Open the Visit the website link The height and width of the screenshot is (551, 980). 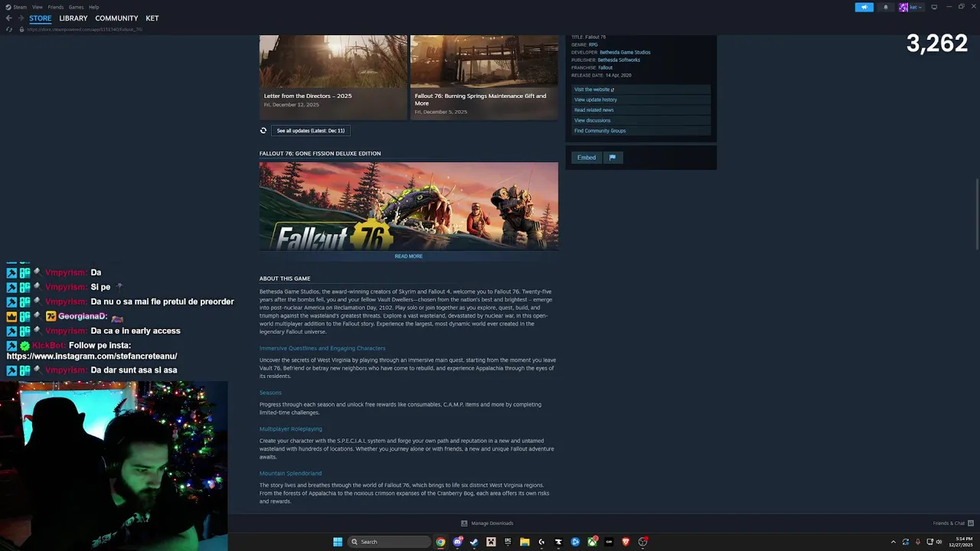[642, 90]
